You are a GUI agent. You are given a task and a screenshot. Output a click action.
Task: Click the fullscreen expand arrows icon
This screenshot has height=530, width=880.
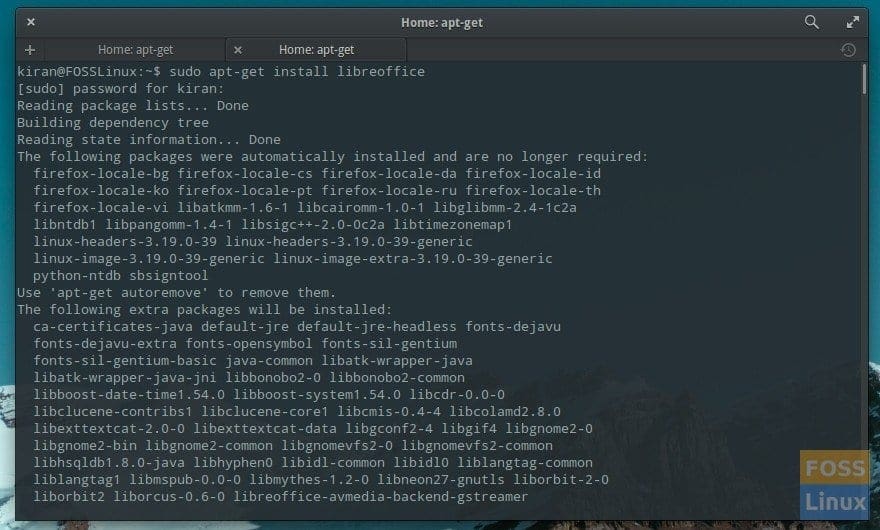pyautogui.click(x=852, y=22)
